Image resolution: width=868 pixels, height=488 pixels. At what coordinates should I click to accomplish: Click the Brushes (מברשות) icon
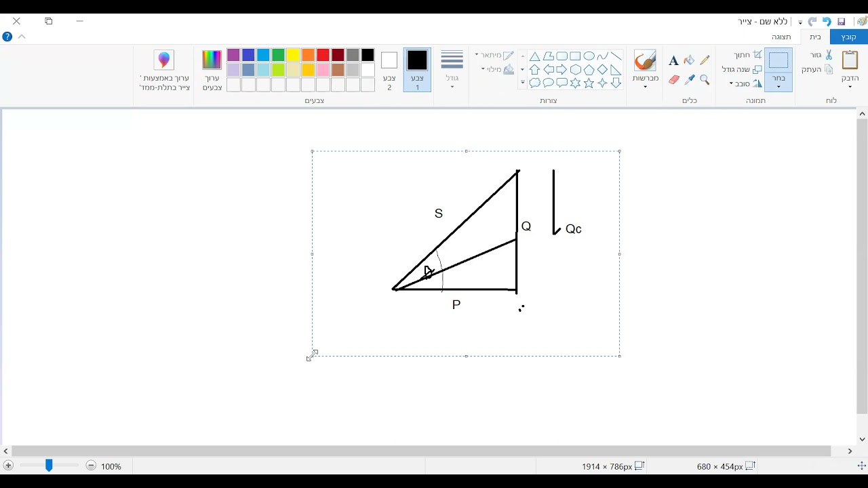coord(645,60)
